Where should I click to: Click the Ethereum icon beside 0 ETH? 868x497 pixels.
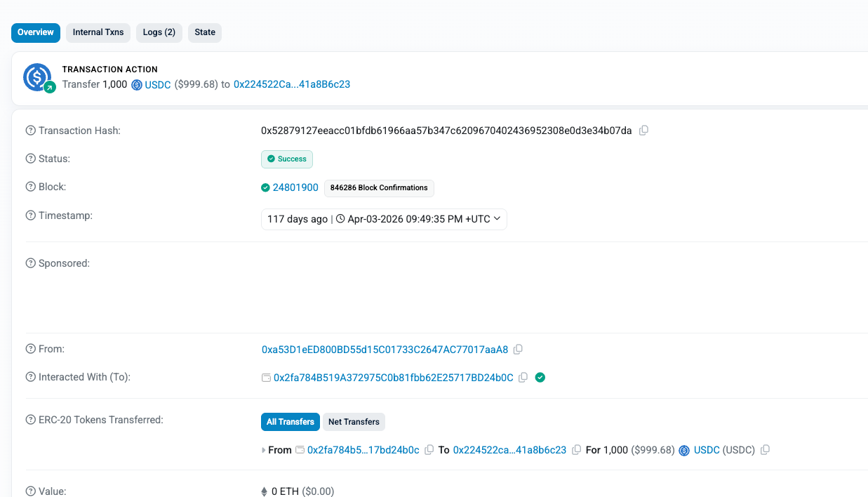point(265,491)
